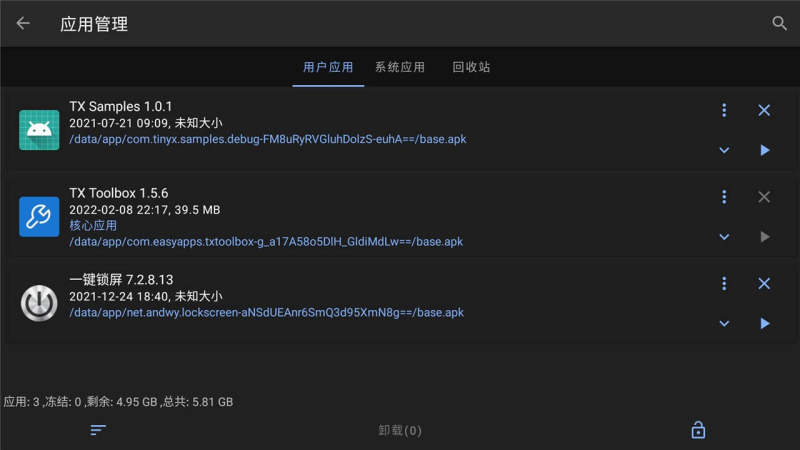Screen dimensions: 800x450
Task: Open the sort list icon at bottom
Action: click(x=98, y=430)
